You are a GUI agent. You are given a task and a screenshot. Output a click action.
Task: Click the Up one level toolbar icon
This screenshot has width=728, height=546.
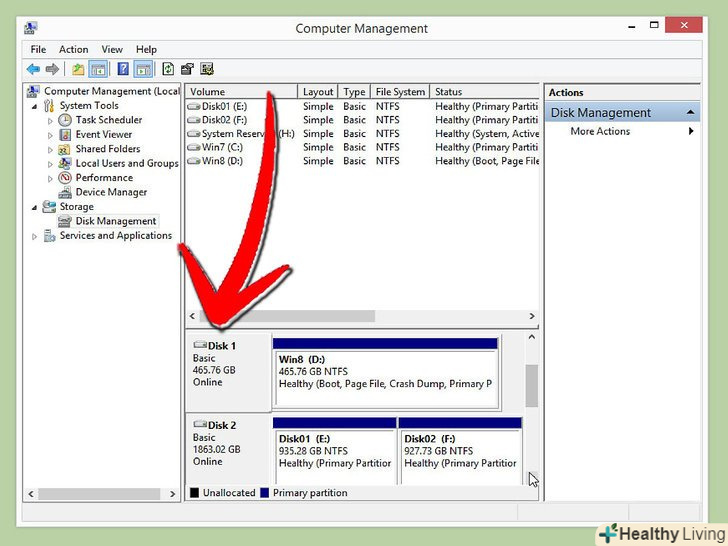pyautogui.click(x=78, y=69)
